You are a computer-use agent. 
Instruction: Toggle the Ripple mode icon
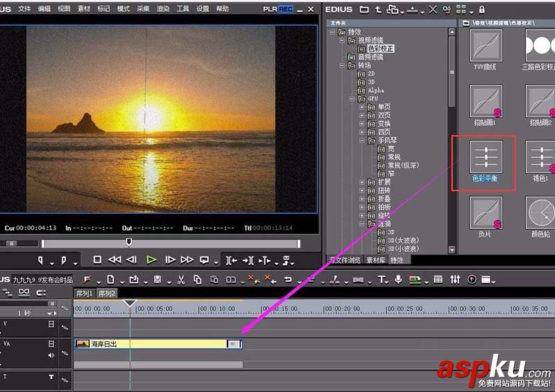point(7,293)
